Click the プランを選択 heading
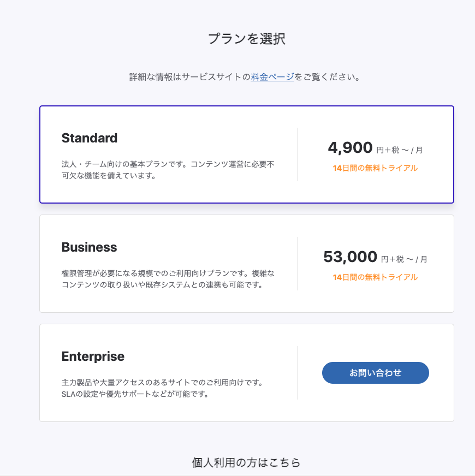 click(246, 39)
